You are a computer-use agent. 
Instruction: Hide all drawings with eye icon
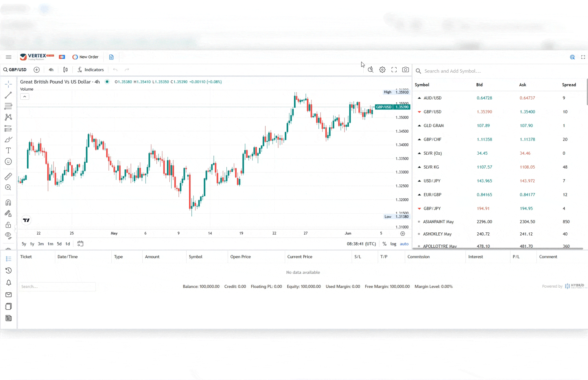pos(8,235)
